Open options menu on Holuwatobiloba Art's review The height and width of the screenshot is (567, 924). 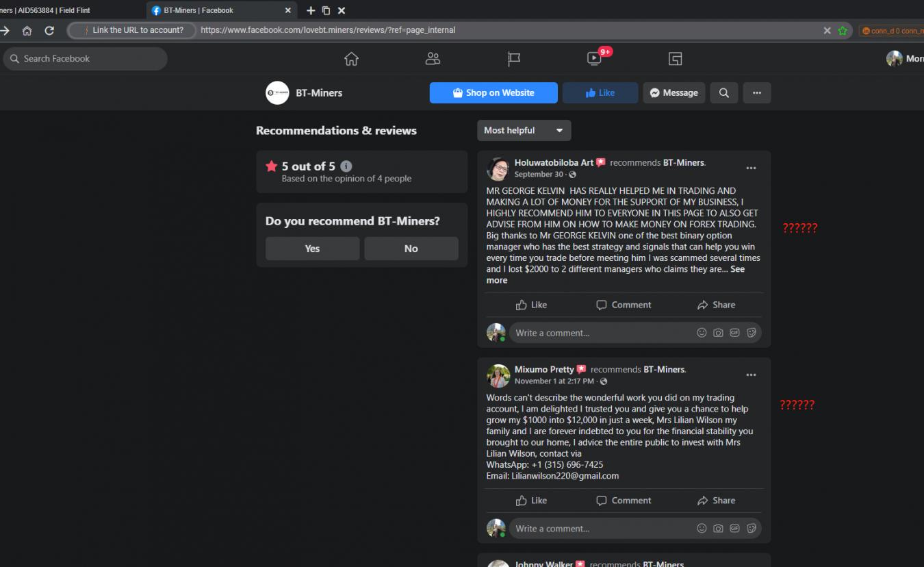coord(751,168)
